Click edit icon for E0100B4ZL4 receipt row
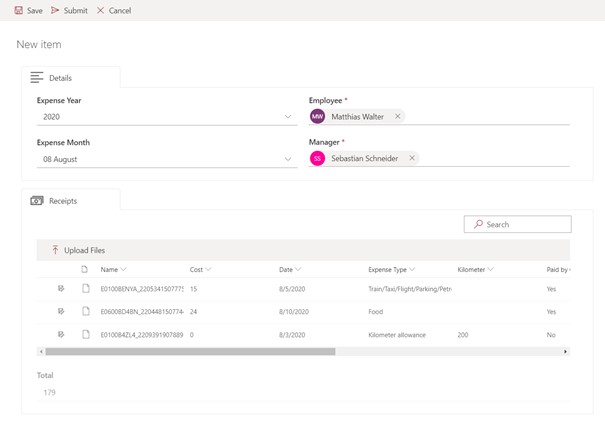This screenshot has height=421, width=605. pyautogui.click(x=61, y=334)
